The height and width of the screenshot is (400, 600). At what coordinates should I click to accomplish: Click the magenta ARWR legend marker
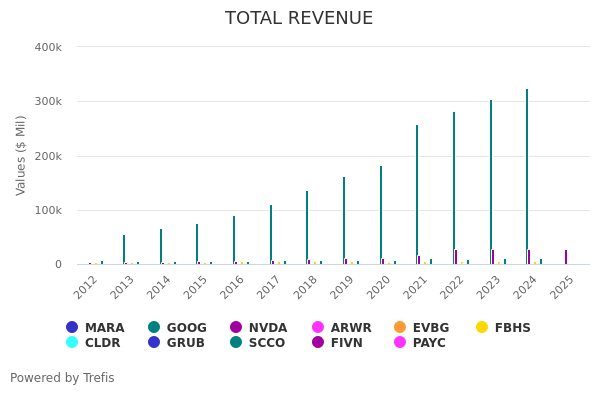coord(318,327)
